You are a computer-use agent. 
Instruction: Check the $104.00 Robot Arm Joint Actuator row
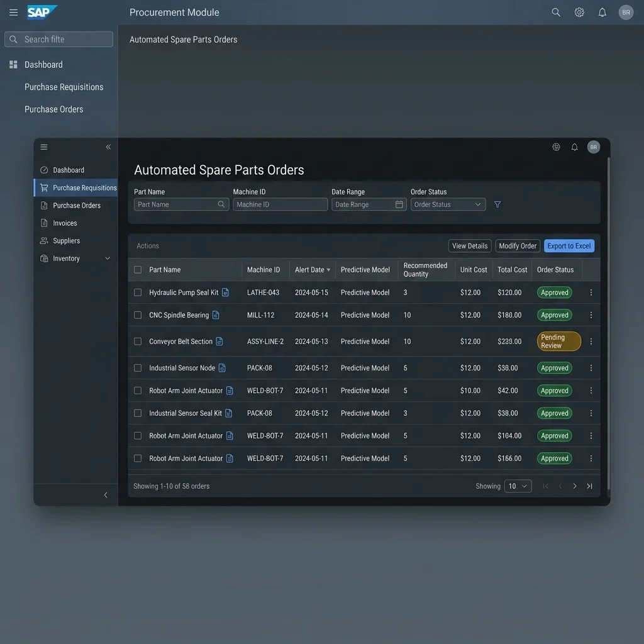(x=138, y=436)
